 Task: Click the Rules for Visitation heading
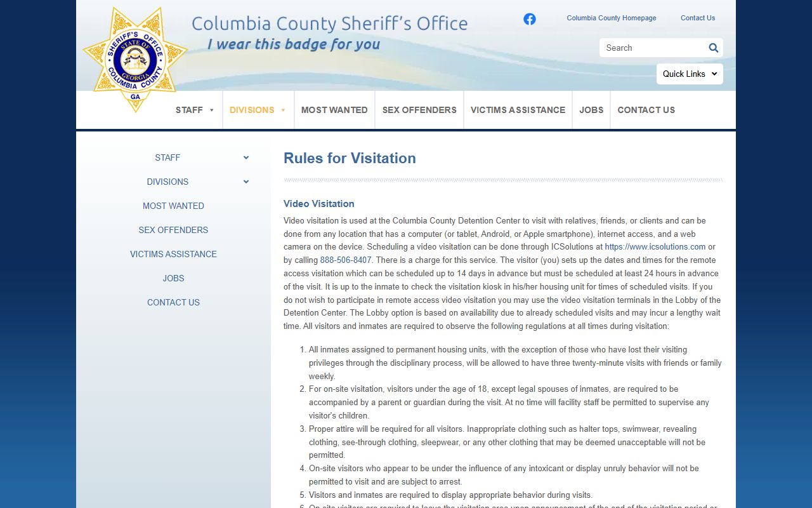coord(350,158)
